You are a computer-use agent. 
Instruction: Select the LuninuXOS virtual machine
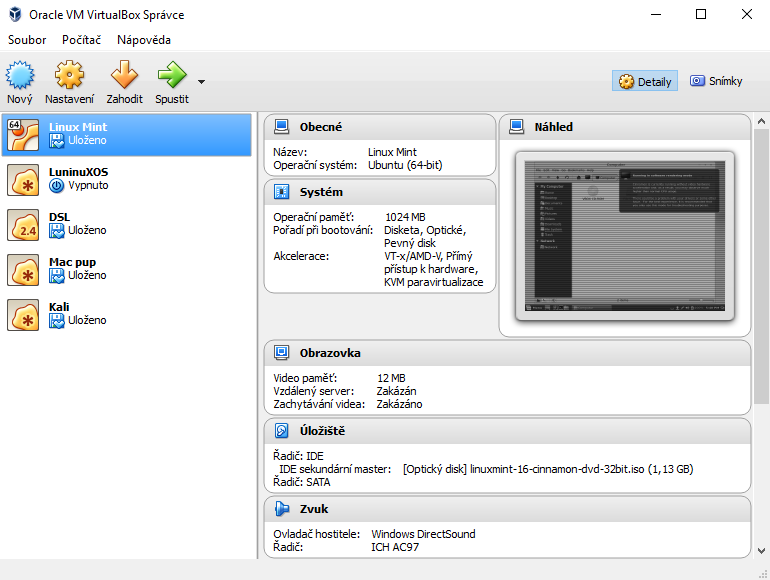click(x=127, y=179)
